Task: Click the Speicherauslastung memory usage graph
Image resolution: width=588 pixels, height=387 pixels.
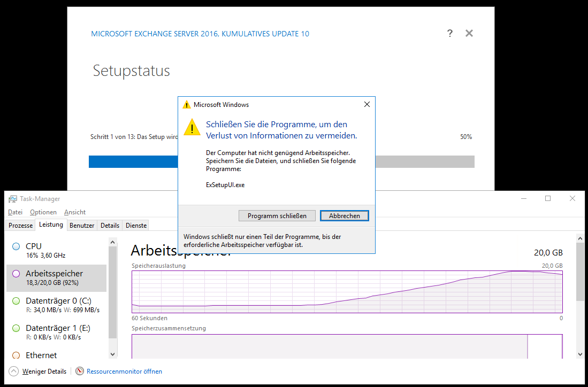Action: (347, 291)
